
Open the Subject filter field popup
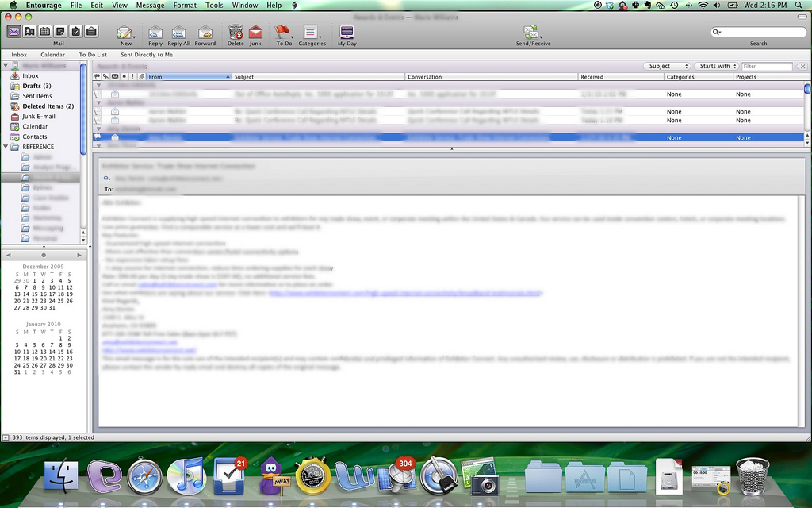point(667,67)
